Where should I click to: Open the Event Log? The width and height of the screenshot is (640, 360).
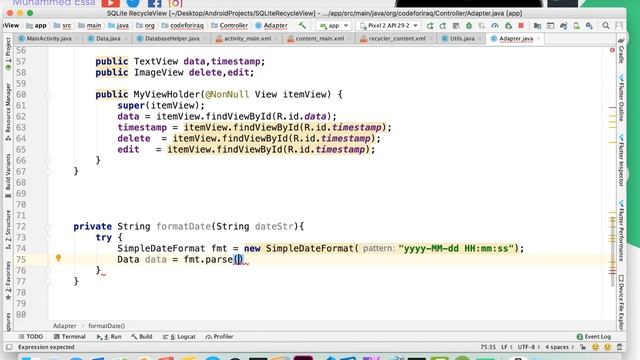click(594, 336)
